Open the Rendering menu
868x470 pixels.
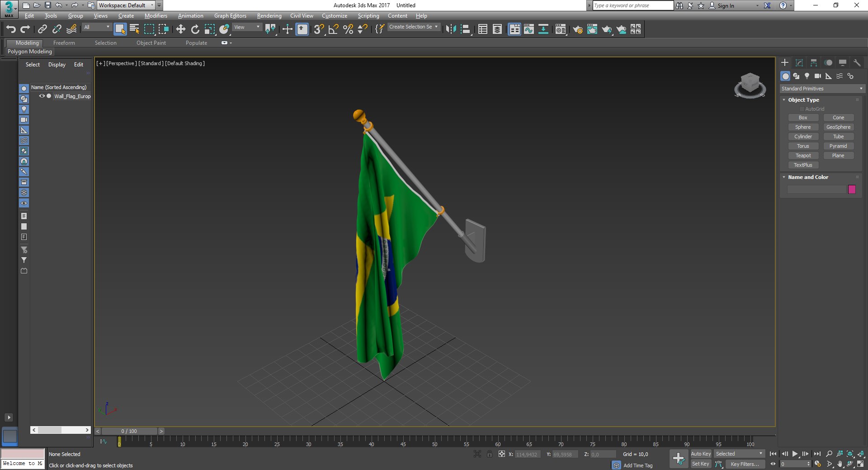(x=269, y=16)
